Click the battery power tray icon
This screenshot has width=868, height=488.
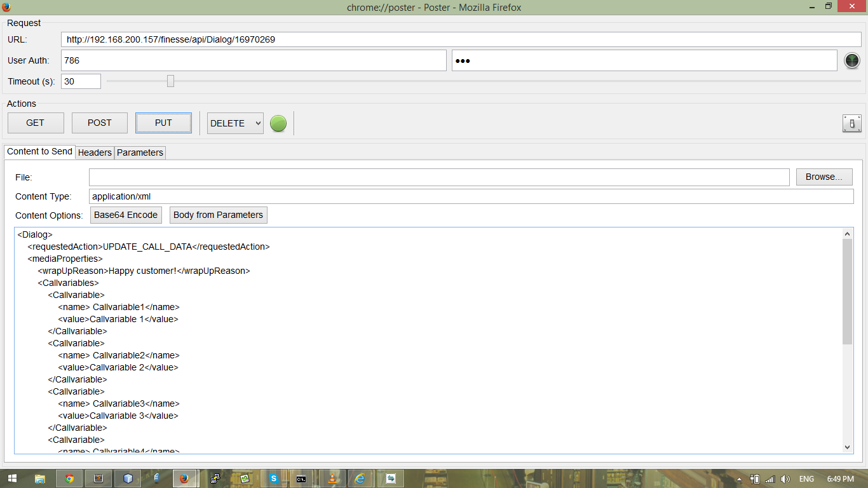[755, 478]
